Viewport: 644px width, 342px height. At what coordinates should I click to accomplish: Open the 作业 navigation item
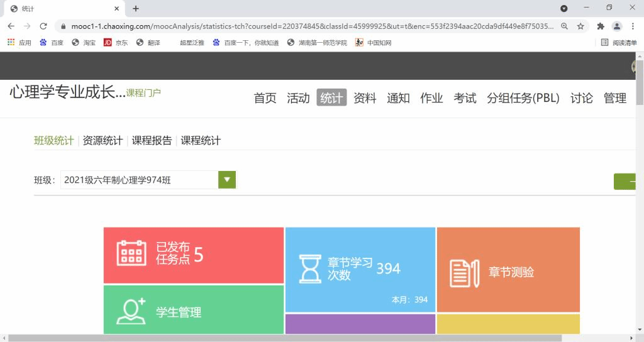pyautogui.click(x=431, y=98)
